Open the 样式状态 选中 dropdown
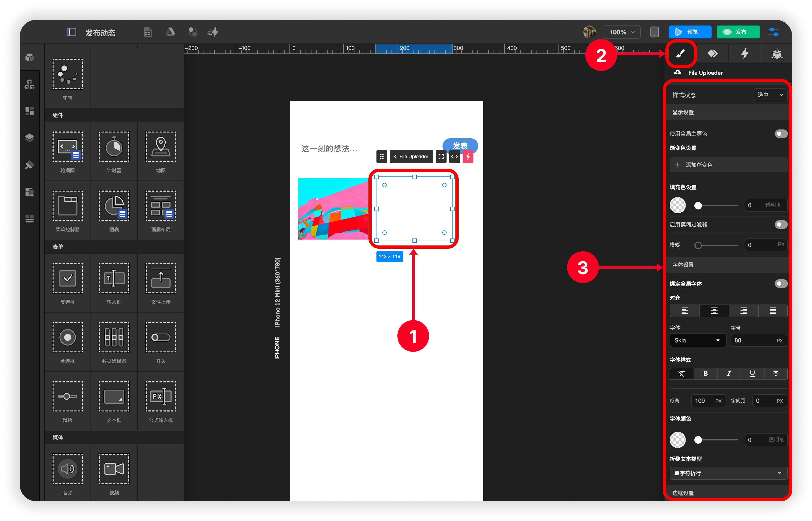 click(x=770, y=95)
